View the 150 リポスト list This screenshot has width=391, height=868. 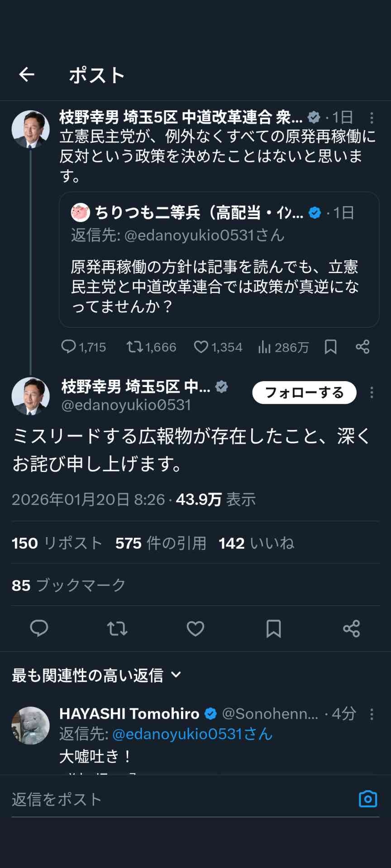click(x=57, y=543)
